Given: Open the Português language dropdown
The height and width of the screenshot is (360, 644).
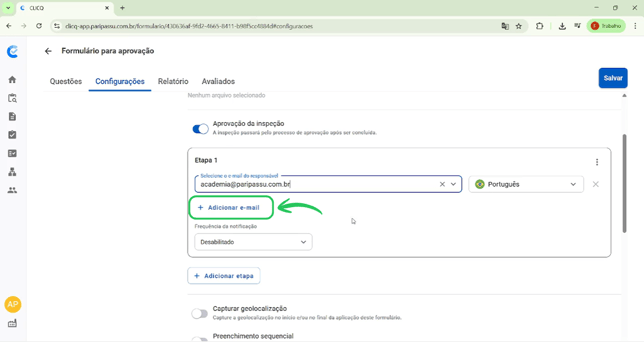Looking at the screenshot, I should [526, 184].
